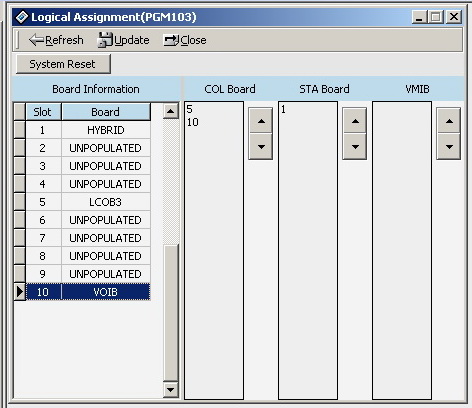Image resolution: width=472 pixels, height=408 pixels.
Task: Move COL Board entry up with arrow
Action: (261, 121)
